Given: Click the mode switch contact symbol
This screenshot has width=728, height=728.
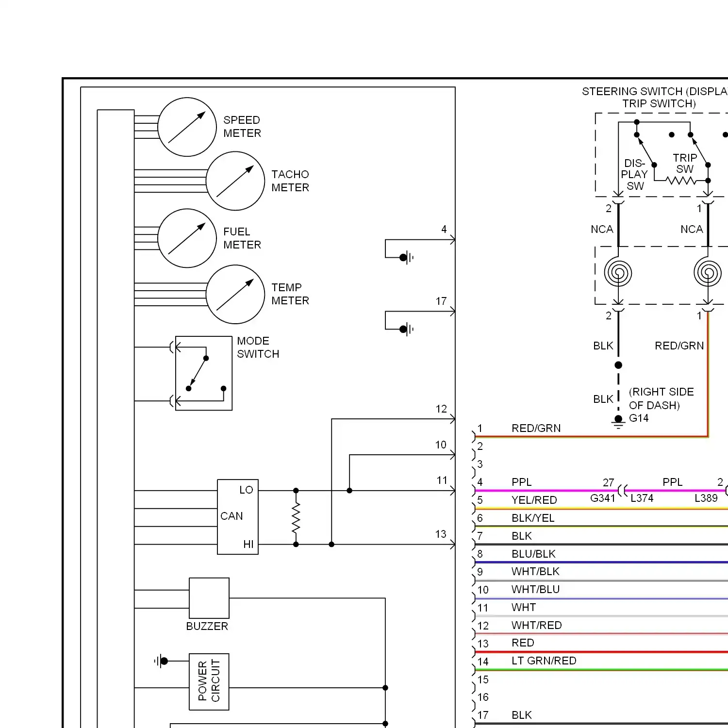Looking at the screenshot, I should pos(204,373).
